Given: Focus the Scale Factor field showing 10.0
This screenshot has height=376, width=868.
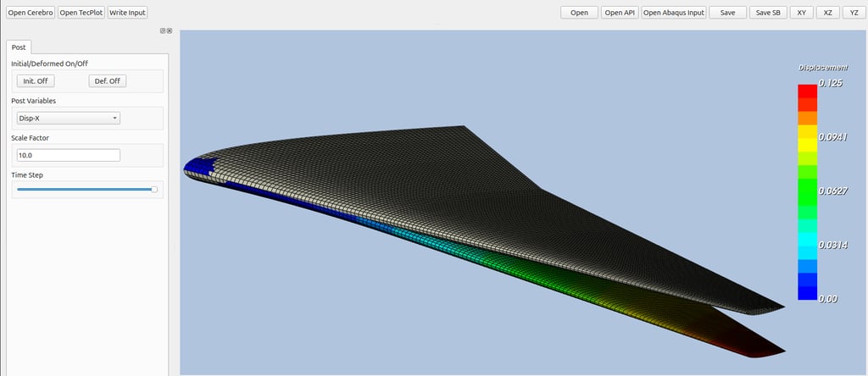Looking at the screenshot, I should click(x=69, y=155).
